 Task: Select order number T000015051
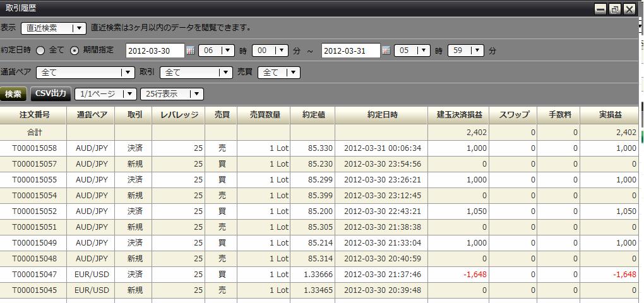(x=35, y=227)
